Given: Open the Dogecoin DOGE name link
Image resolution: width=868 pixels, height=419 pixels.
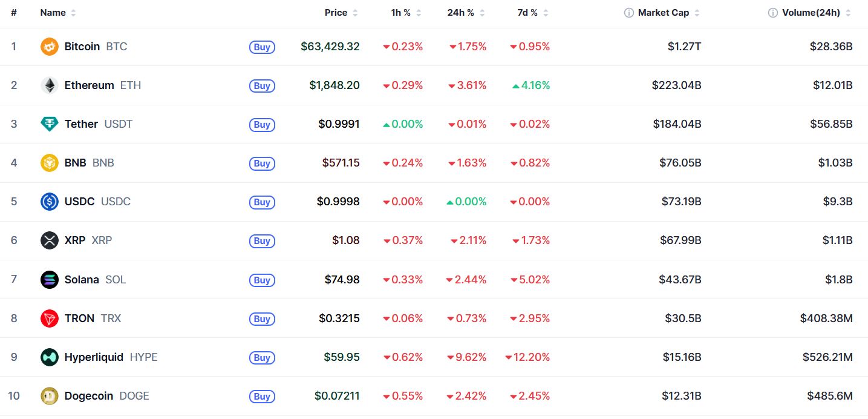Looking at the screenshot, I should click(x=107, y=396).
